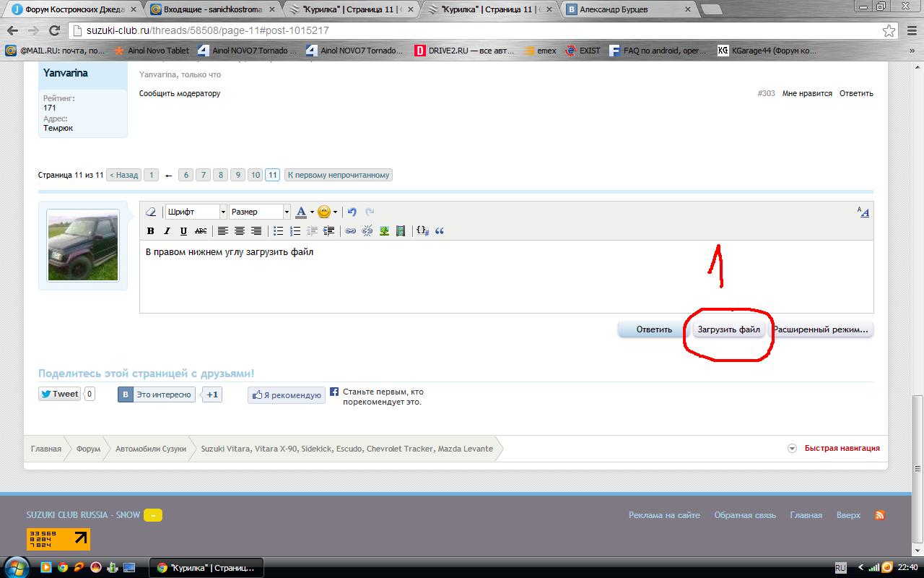The image size is (924, 578).
Task: Click the insert image icon
Action: [384, 231]
